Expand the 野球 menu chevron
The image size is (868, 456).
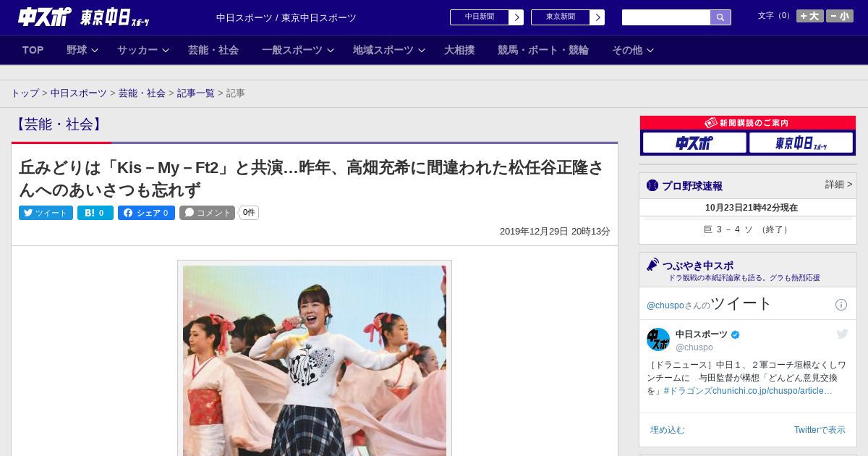tap(95, 51)
